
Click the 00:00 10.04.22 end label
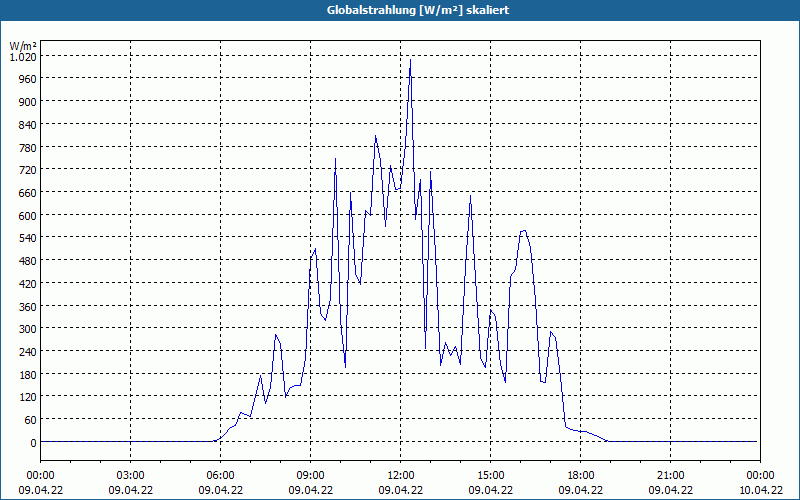click(x=760, y=483)
